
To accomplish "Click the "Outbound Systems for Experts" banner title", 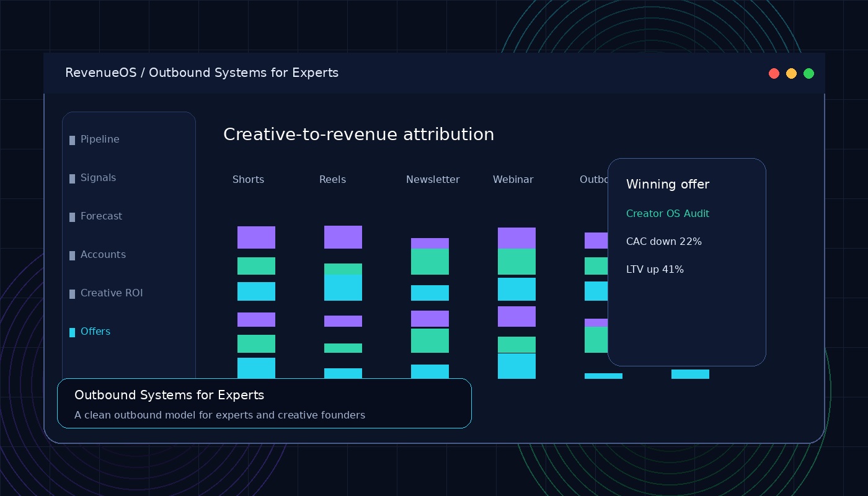I will point(169,396).
